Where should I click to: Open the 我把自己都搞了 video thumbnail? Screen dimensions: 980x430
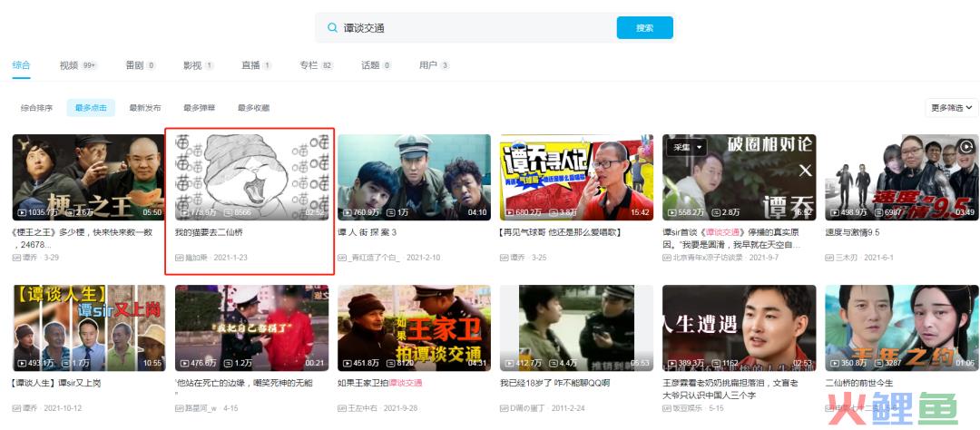[x=251, y=328]
